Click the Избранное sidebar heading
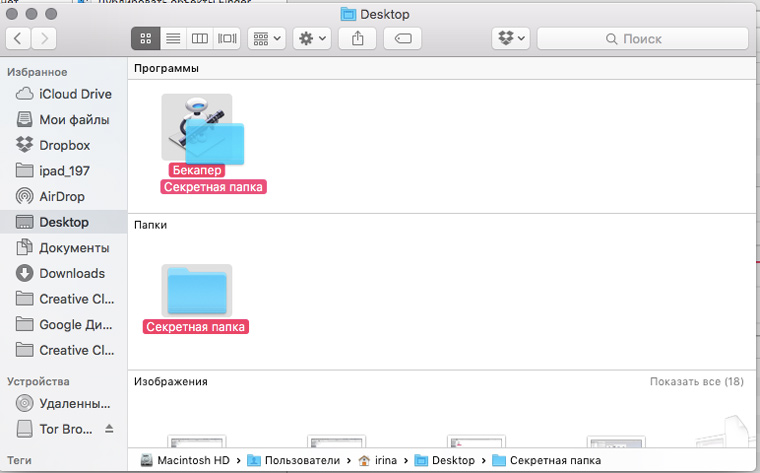Viewport: 760px width, 473px height. click(37, 72)
